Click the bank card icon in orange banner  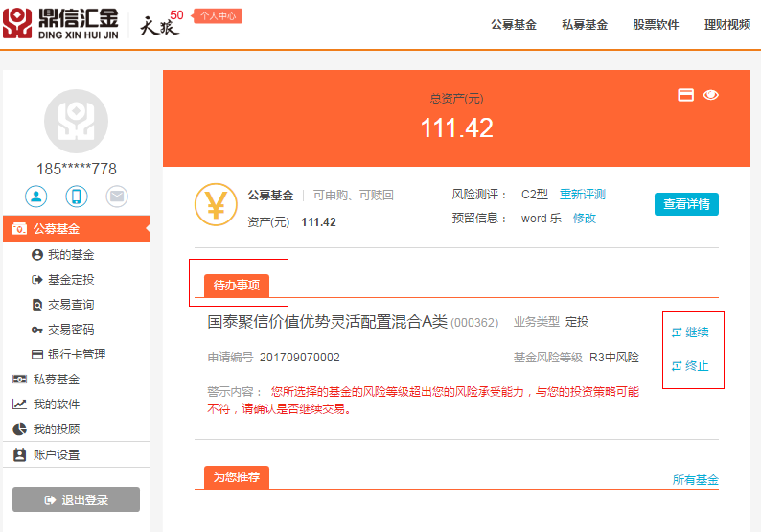[685, 95]
